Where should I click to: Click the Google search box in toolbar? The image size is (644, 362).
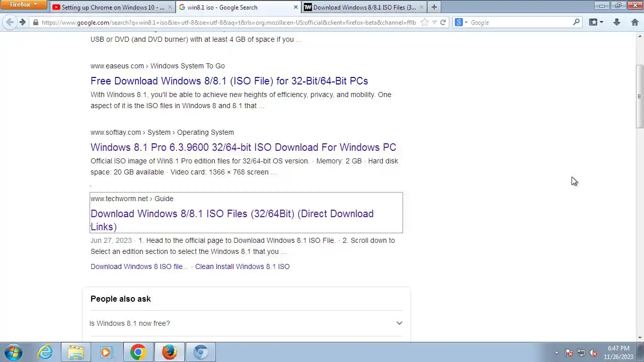521,22
